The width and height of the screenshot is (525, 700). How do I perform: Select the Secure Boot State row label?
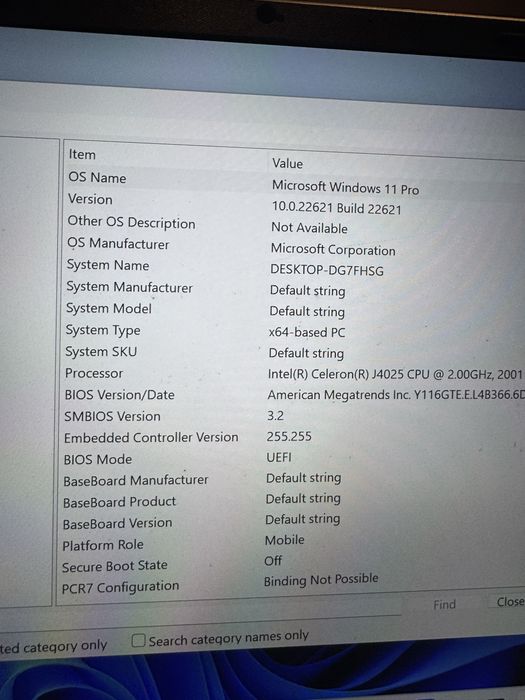[114, 566]
